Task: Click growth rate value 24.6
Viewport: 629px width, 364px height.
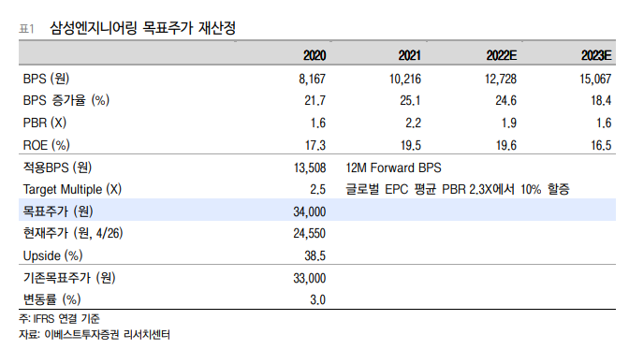Action: [505, 101]
